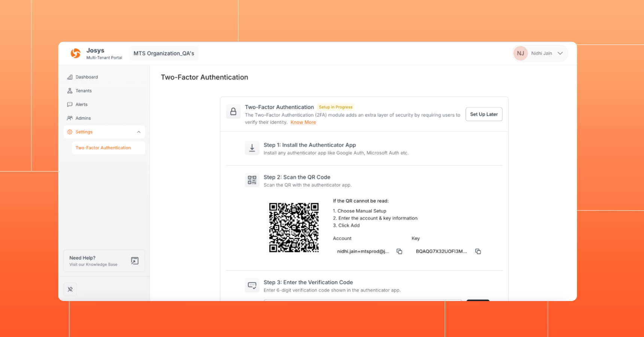Click the knowledge base external link icon
The height and width of the screenshot is (337, 644).
click(x=135, y=261)
